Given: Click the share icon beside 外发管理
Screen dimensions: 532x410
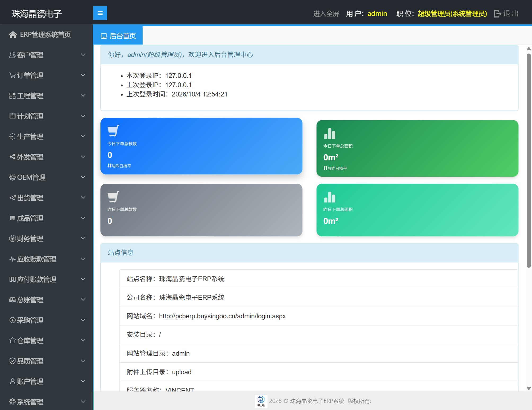Looking at the screenshot, I should tap(12, 157).
